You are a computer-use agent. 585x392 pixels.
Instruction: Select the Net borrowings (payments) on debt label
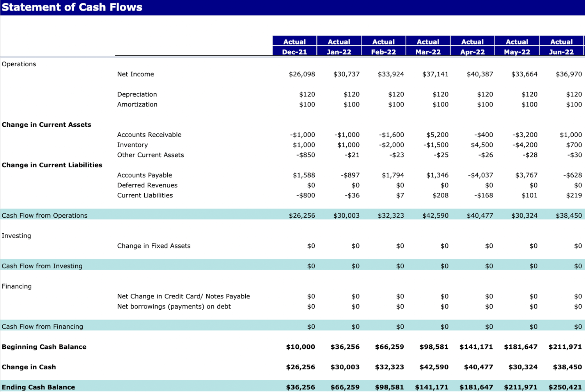click(174, 307)
